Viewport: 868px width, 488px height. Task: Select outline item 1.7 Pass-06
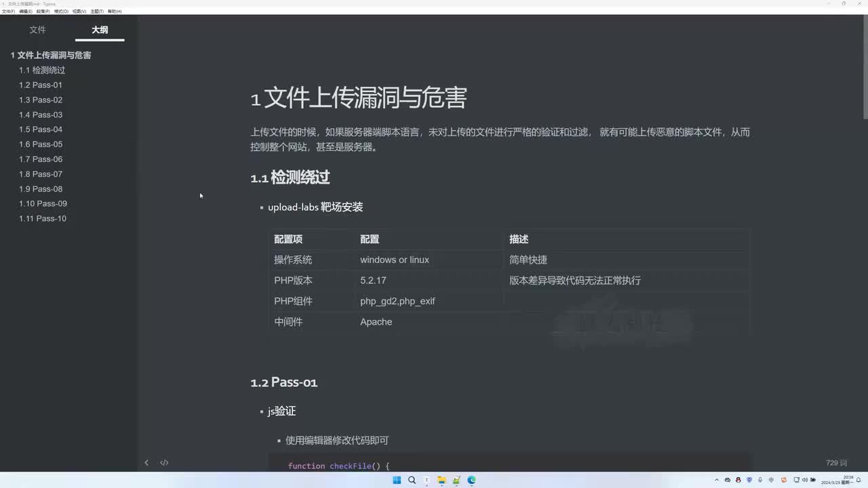[x=41, y=159]
